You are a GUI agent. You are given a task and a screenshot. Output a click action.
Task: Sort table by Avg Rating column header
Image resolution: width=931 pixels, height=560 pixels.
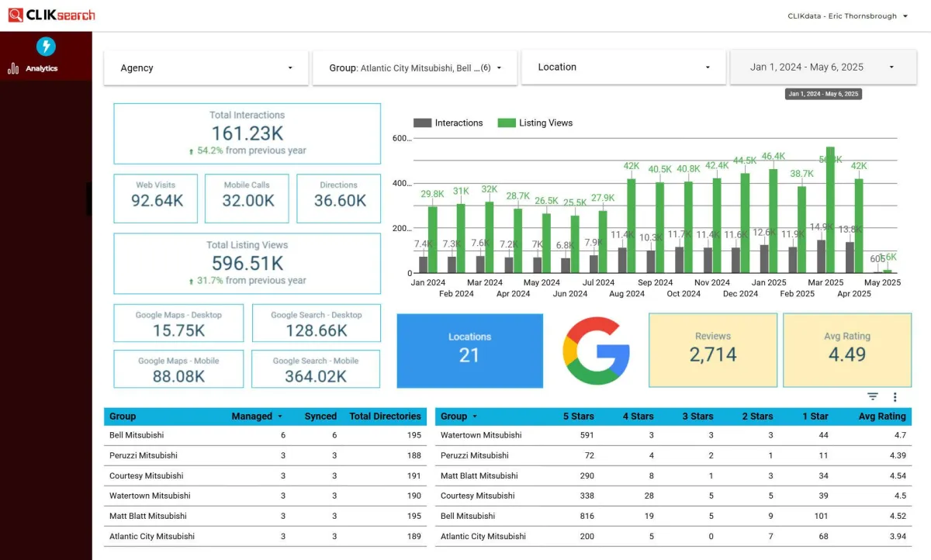[882, 417]
